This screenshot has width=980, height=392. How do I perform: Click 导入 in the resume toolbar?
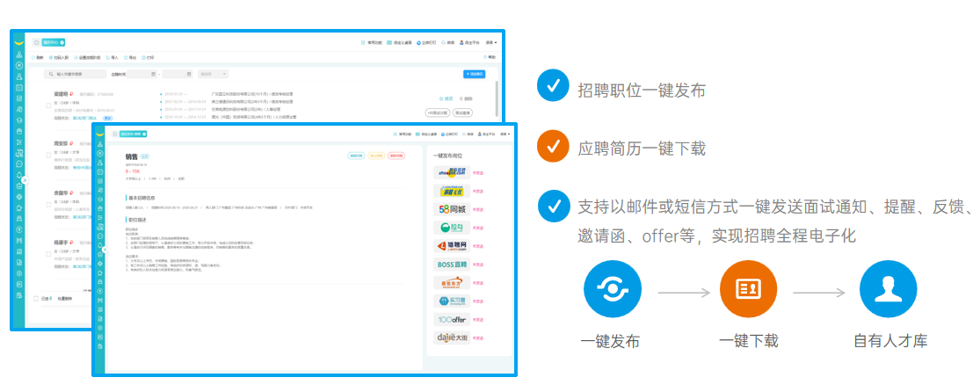click(x=113, y=57)
